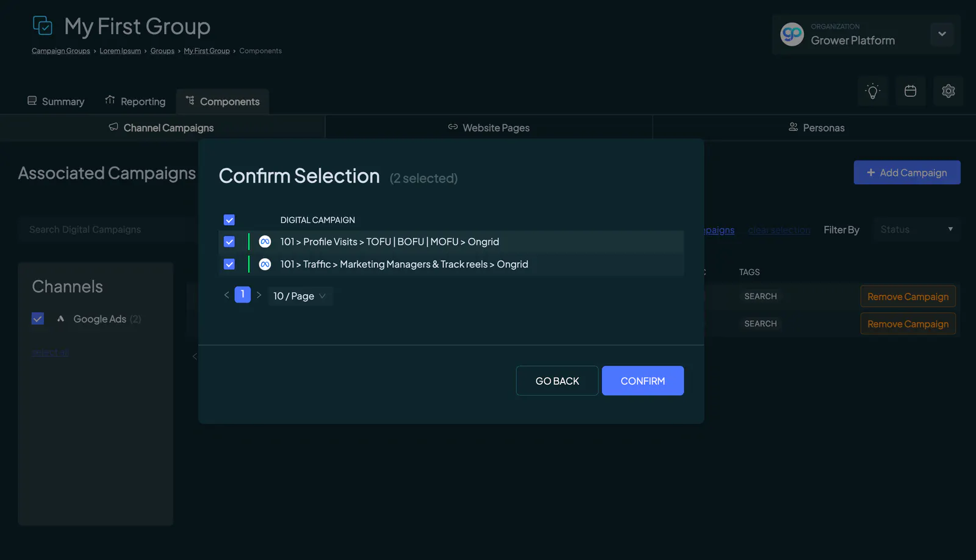This screenshot has height=560, width=976.
Task: Open the Website Pages sub-tab
Action: (489, 127)
